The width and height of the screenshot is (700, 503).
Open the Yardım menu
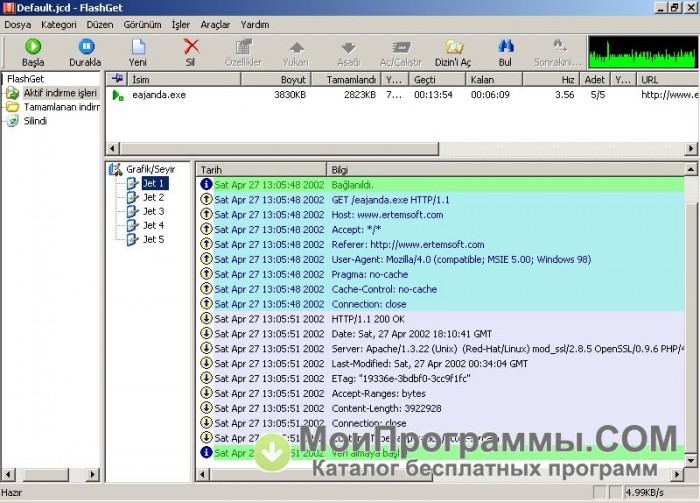(255, 25)
